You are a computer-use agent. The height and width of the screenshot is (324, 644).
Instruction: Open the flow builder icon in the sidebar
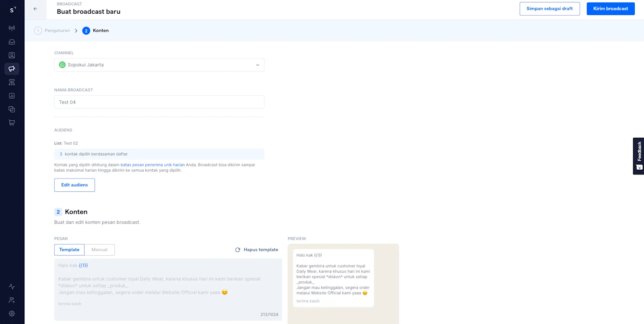tap(12, 82)
